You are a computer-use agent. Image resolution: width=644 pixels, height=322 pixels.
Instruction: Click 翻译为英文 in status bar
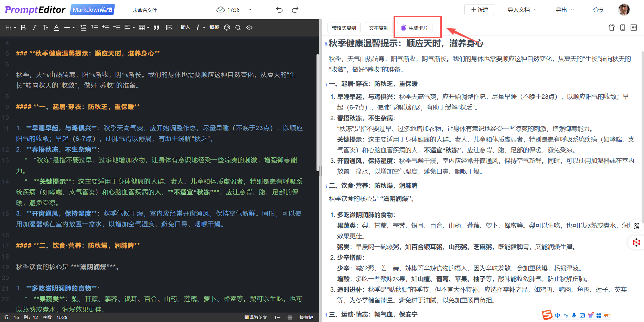point(256,317)
